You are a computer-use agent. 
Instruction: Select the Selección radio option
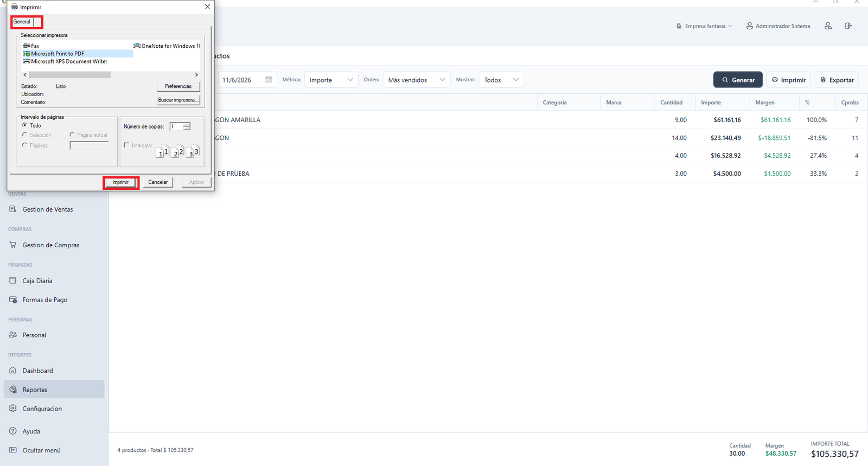click(24, 135)
